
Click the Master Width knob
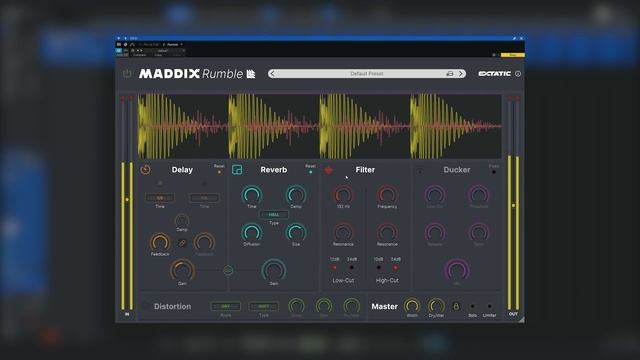click(x=412, y=305)
